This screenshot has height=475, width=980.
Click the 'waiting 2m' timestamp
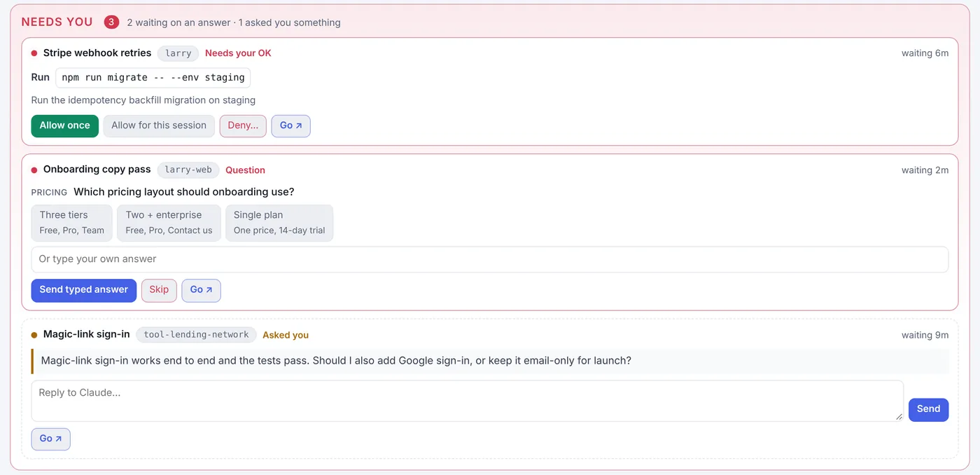point(925,170)
